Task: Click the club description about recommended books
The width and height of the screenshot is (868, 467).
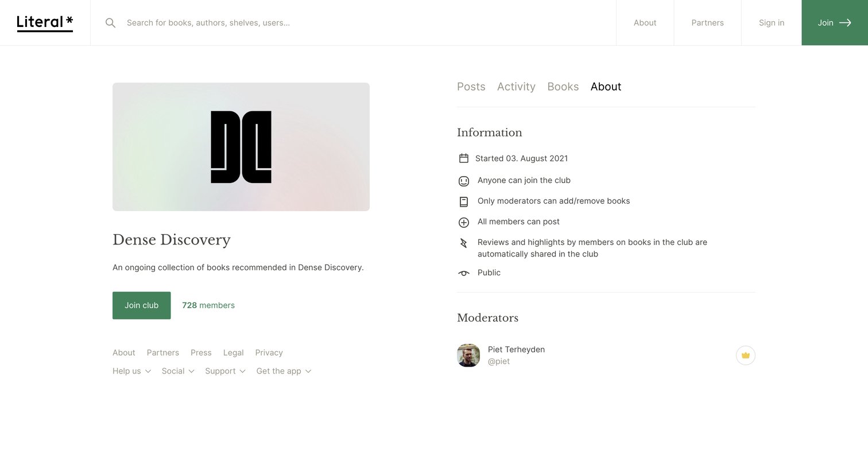Action: (x=238, y=267)
